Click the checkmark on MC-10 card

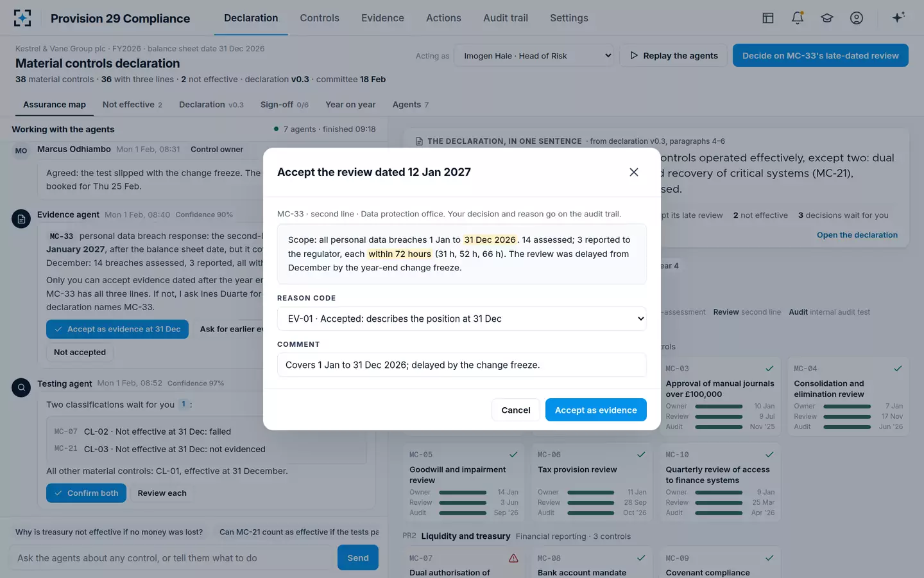pos(769,455)
